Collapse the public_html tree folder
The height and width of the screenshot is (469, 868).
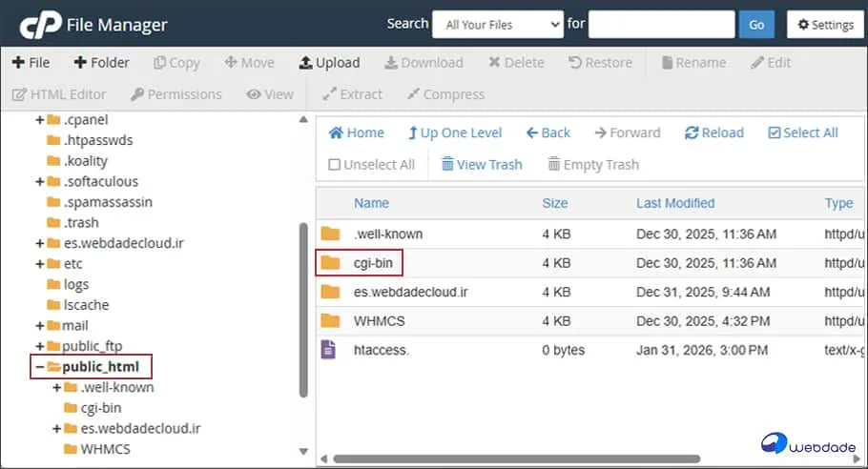39,367
